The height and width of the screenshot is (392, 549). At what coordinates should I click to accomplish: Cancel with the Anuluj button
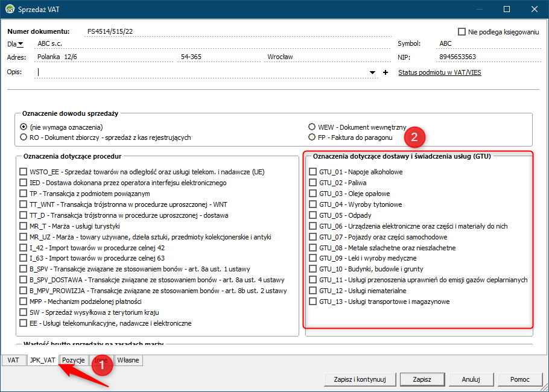471,379
